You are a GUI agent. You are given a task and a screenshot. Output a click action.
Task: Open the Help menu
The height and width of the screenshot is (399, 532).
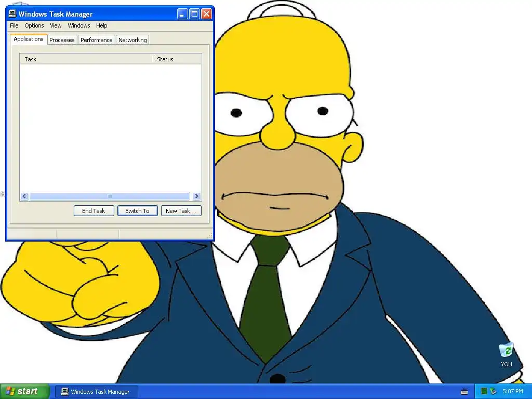101,25
